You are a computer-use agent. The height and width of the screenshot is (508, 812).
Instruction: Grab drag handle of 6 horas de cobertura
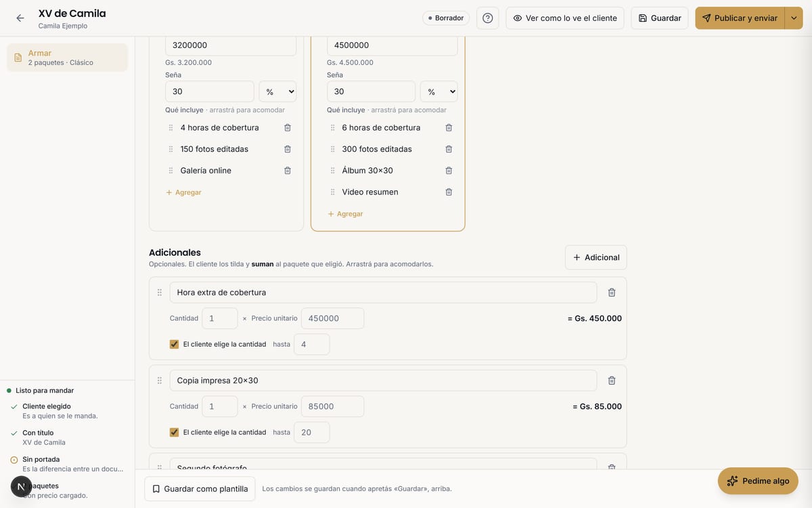[332, 127]
